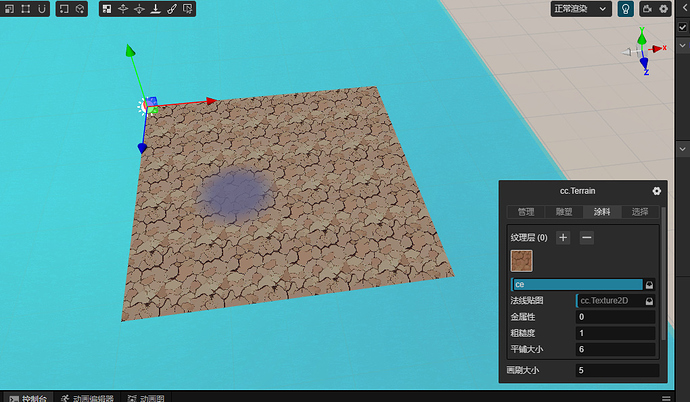The image size is (690, 402).
Task: Click the 纹理层 (0) label
Action: pyautogui.click(x=529, y=238)
